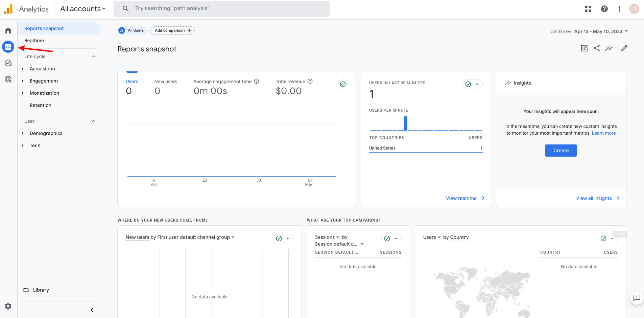
Task: Open the Advertising icon in sidebar
Action: (x=8, y=79)
